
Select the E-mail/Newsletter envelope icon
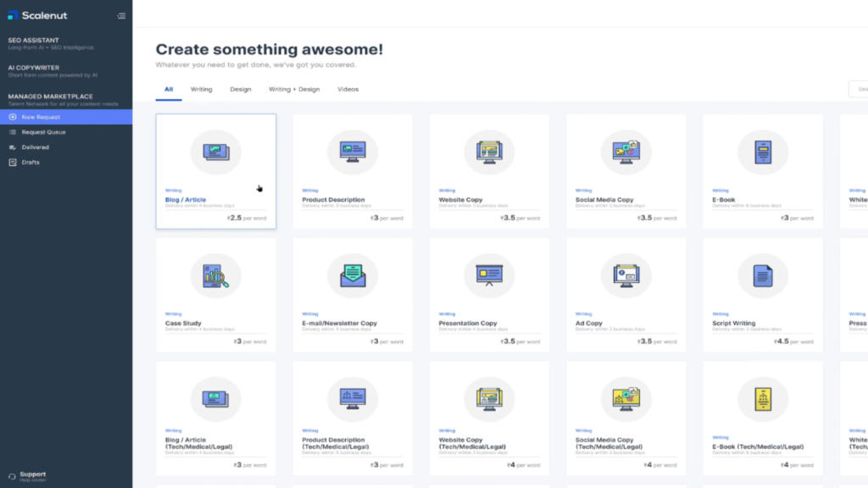(x=353, y=274)
